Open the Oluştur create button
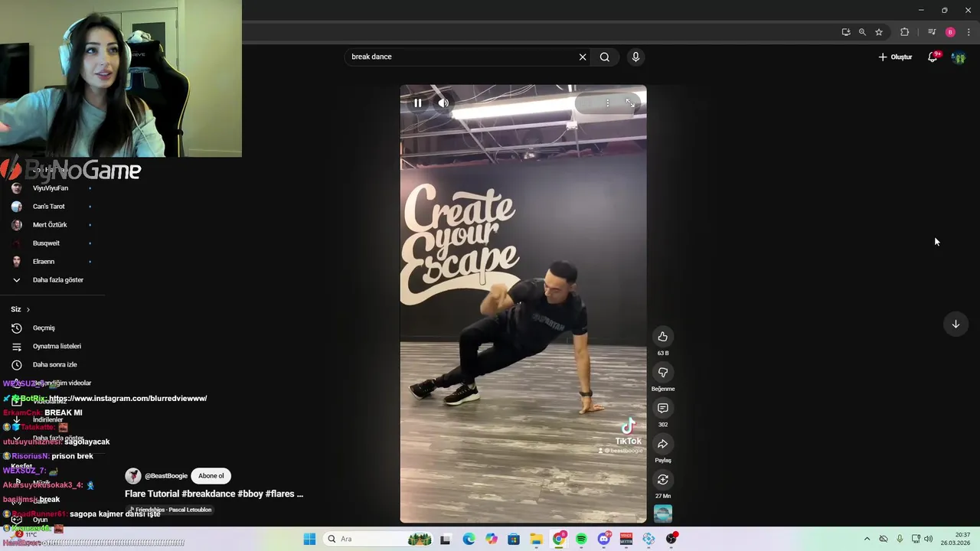Image resolution: width=980 pixels, height=551 pixels. click(x=895, y=57)
